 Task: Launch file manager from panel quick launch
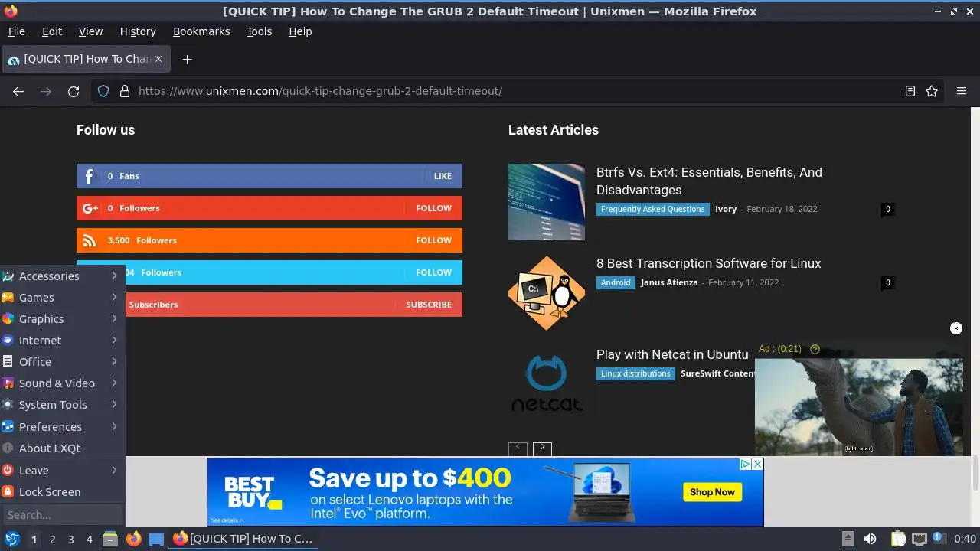click(110, 539)
